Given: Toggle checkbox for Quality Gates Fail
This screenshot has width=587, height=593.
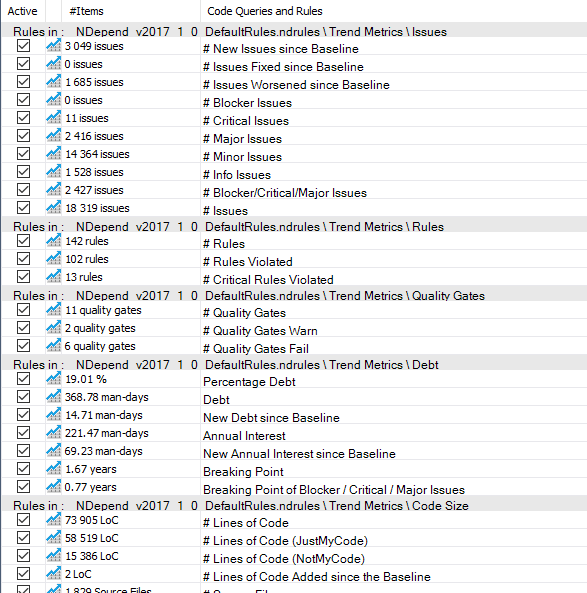Looking at the screenshot, I should pyautogui.click(x=23, y=346).
